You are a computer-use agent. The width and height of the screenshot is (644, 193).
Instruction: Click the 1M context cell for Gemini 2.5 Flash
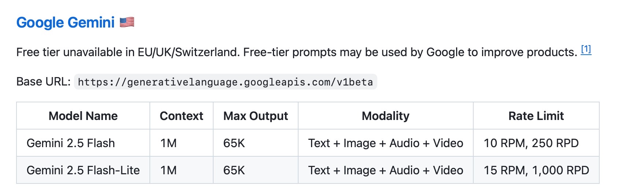point(169,143)
